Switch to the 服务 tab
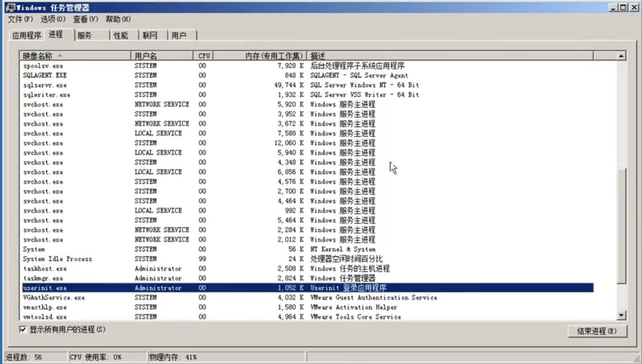Viewport: 642px width, 364px height. (x=92, y=36)
